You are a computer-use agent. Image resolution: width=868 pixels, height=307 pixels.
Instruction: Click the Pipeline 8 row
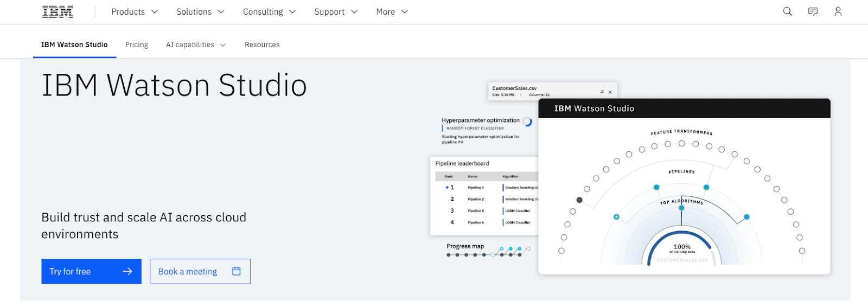point(487,211)
